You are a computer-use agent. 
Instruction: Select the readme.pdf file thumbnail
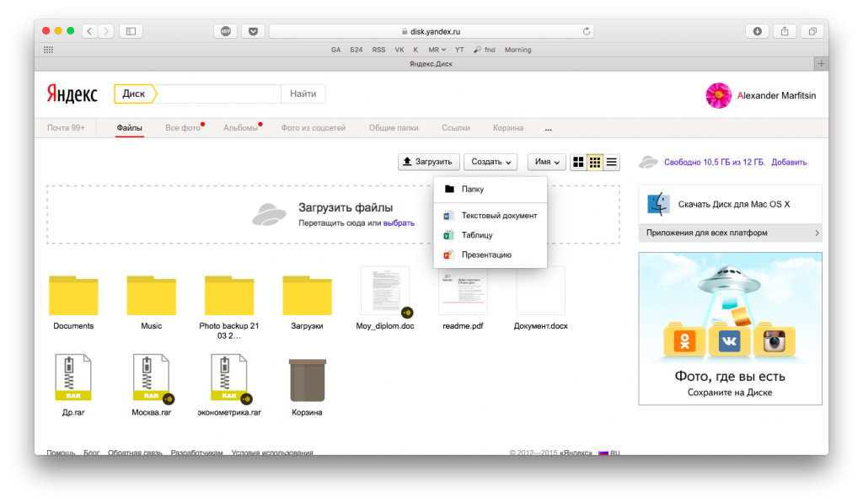(x=463, y=291)
